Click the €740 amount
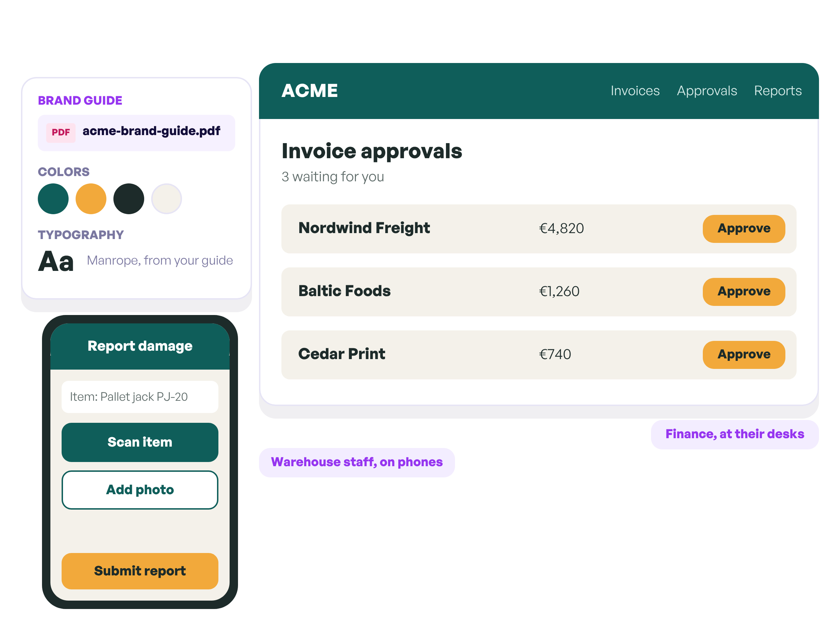840x630 pixels. click(555, 354)
